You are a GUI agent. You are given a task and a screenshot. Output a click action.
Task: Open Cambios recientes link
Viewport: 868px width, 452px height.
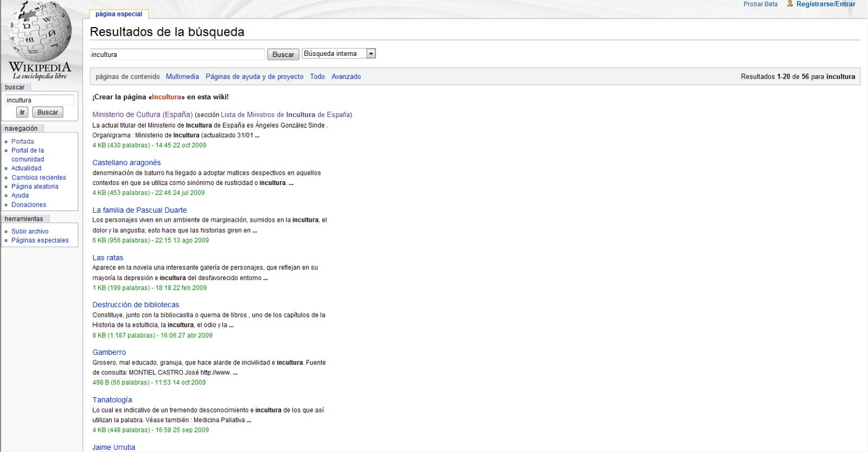pyautogui.click(x=39, y=177)
